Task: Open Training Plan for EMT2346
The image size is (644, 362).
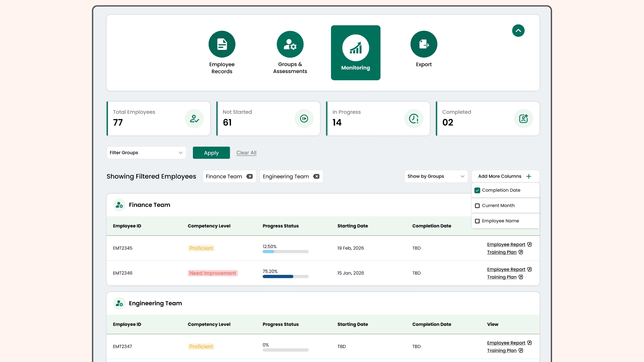Action: point(502,277)
